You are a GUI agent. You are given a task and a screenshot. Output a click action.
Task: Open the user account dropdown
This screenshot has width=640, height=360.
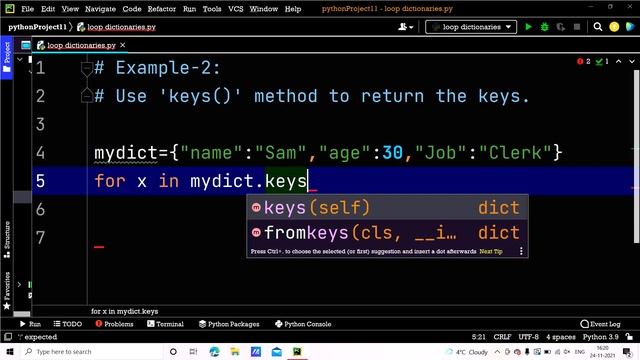tap(405, 27)
